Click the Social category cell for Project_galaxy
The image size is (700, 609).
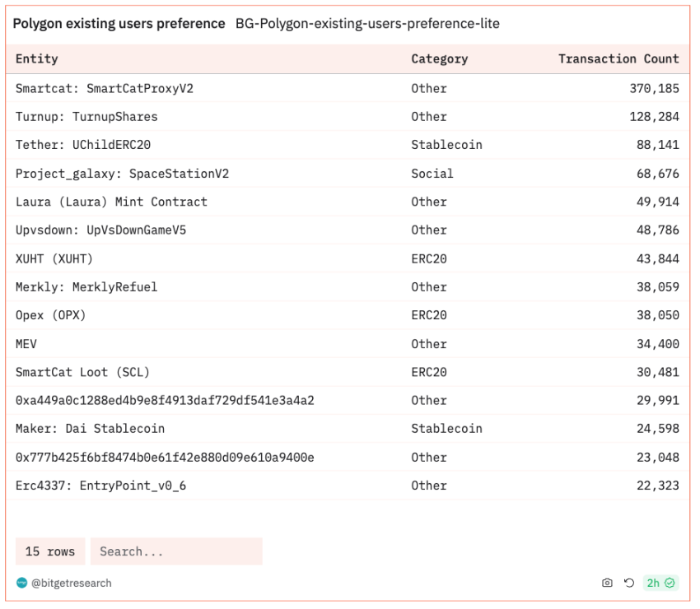pyautogui.click(x=432, y=174)
